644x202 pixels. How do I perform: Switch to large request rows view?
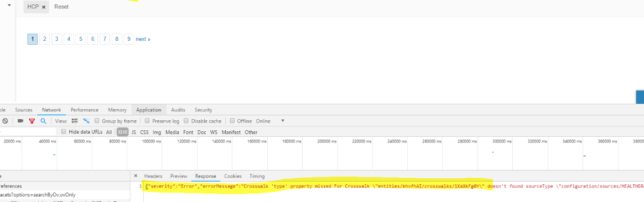75,121
